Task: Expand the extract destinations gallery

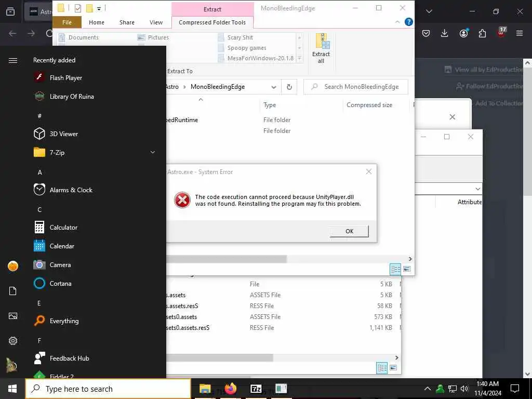Action: pyautogui.click(x=300, y=59)
